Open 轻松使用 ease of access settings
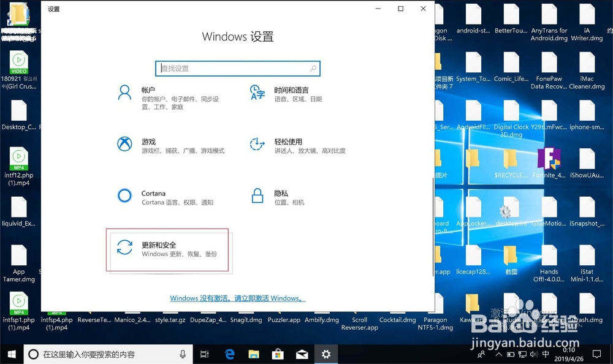Image resolution: width=613 pixels, height=364 pixels. coord(297,146)
